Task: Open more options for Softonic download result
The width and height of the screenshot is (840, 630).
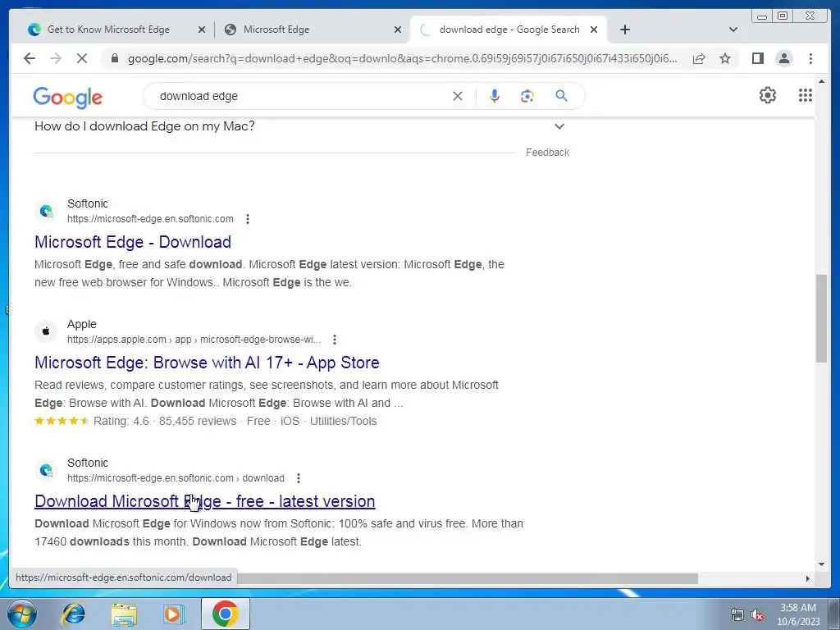Action: click(299, 478)
